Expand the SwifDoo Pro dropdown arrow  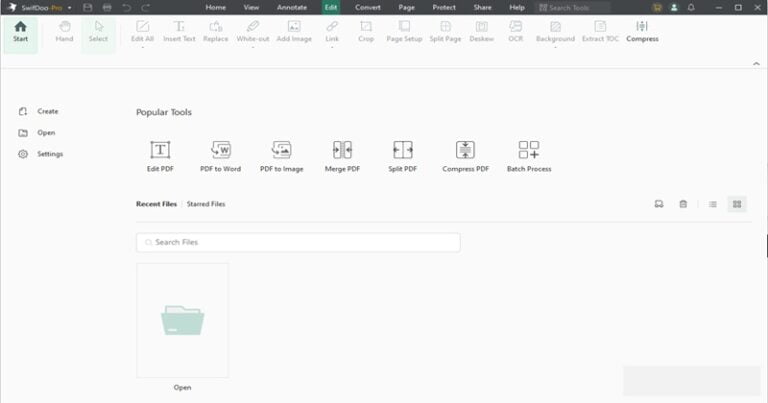point(70,8)
